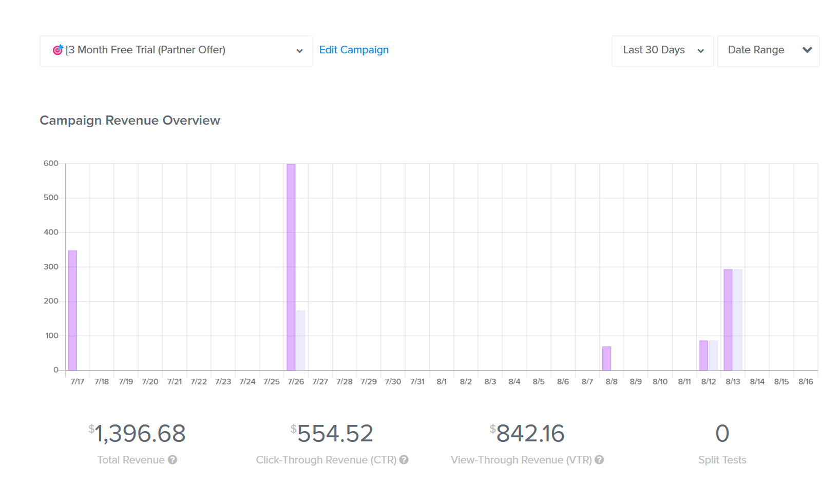Open the Date Range picker
Image resolution: width=840 pixels, height=504 pixels.
click(768, 51)
